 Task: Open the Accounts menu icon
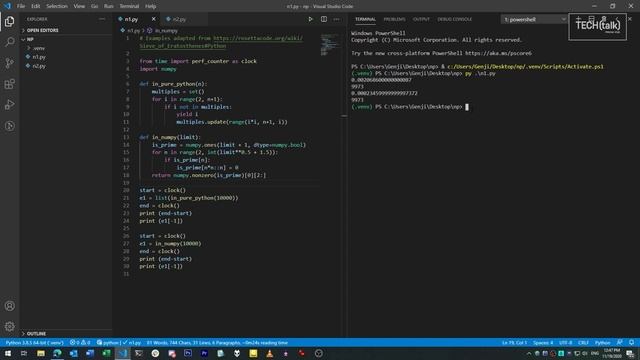[9, 306]
